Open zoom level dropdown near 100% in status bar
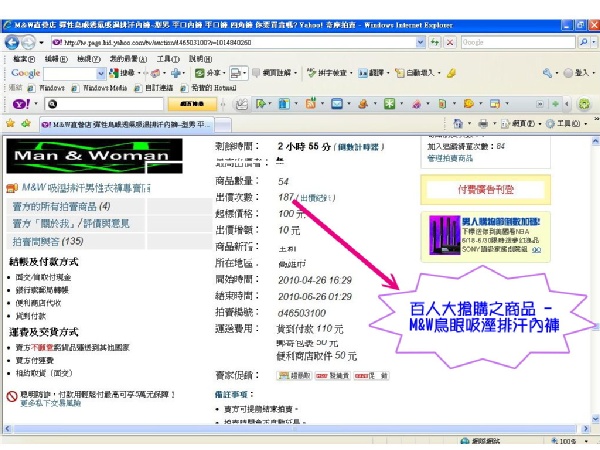 coord(586,441)
